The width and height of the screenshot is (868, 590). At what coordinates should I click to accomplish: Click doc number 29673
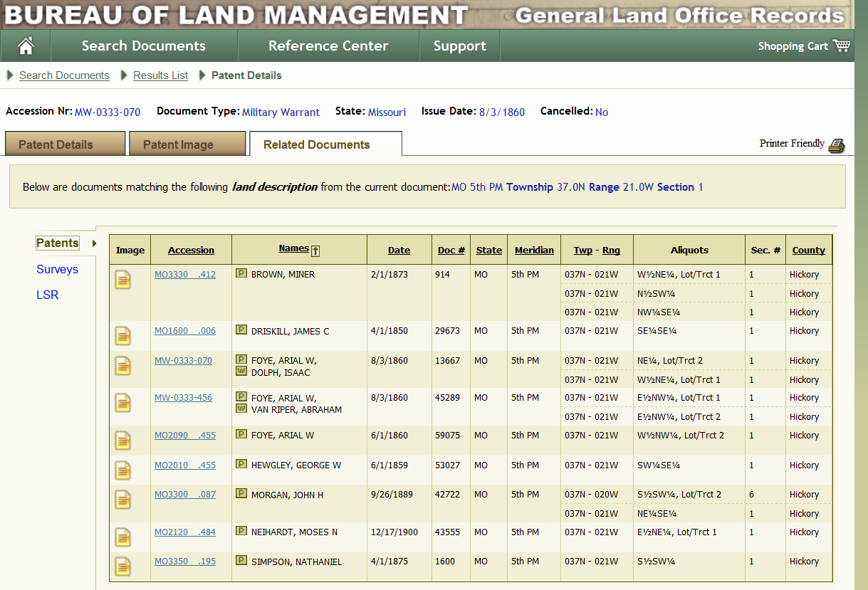[x=448, y=331]
